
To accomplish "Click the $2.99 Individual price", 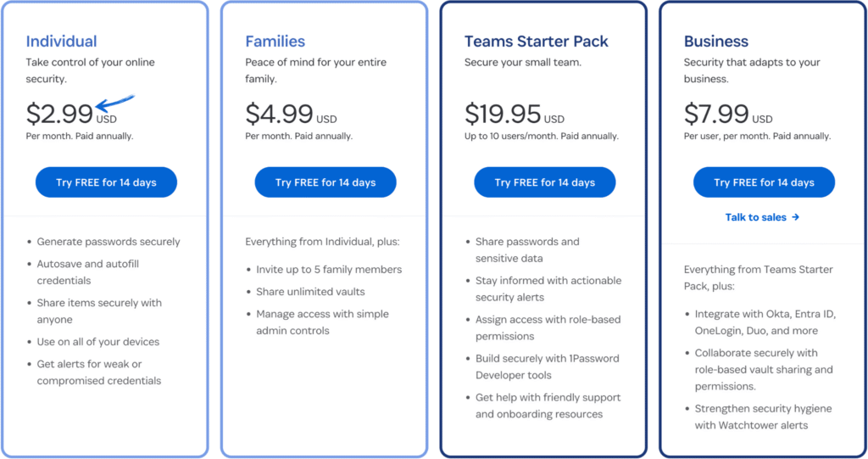I will tap(60, 115).
